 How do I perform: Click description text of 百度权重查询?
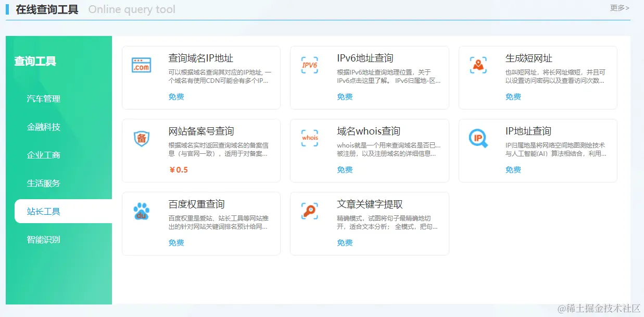pyautogui.click(x=219, y=222)
